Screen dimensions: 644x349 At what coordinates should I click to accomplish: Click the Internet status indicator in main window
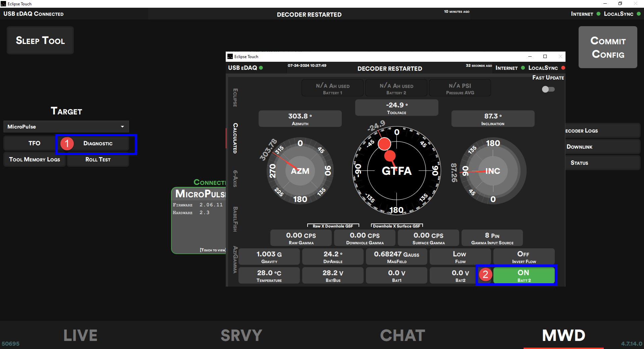coord(598,14)
